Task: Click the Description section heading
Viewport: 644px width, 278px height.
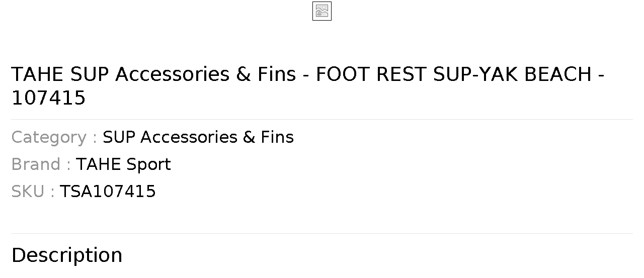Action: click(67, 255)
